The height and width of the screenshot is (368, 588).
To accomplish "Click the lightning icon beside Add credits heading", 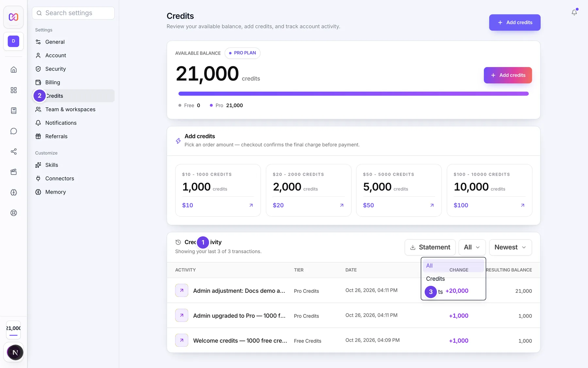I will [x=178, y=141].
